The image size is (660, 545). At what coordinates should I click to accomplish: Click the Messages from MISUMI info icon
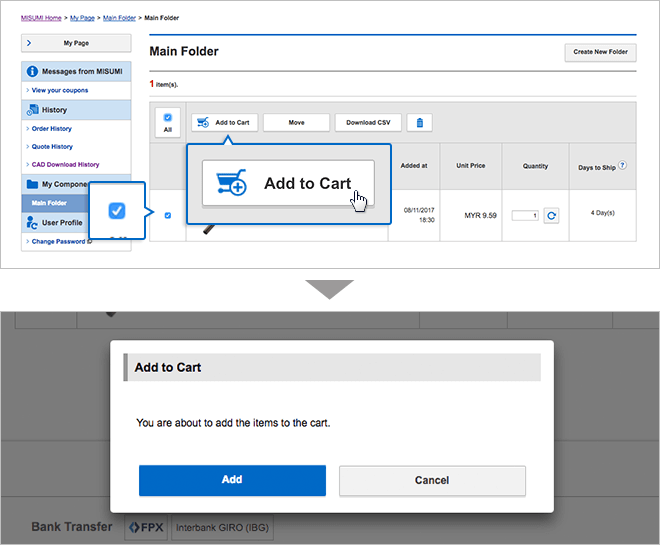(33, 72)
